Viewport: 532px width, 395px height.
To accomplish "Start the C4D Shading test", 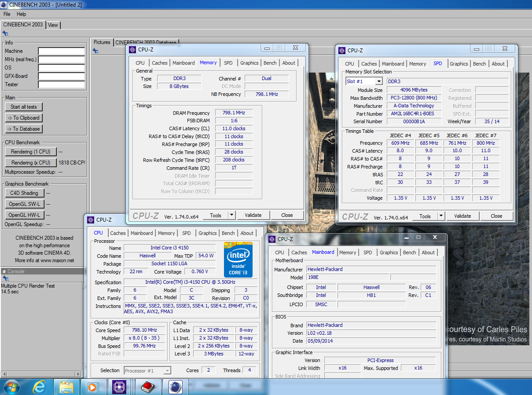I will [24, 193].
